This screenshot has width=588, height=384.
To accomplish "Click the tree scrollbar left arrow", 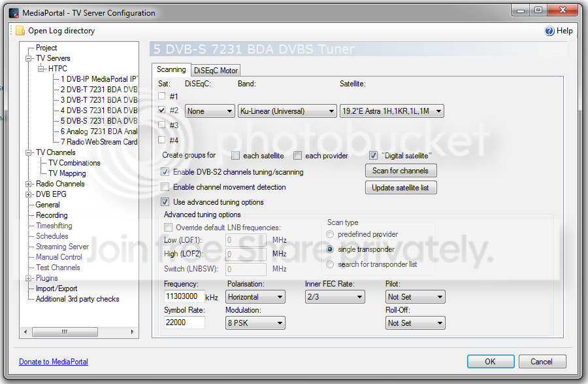I will [x=25, y=332].
